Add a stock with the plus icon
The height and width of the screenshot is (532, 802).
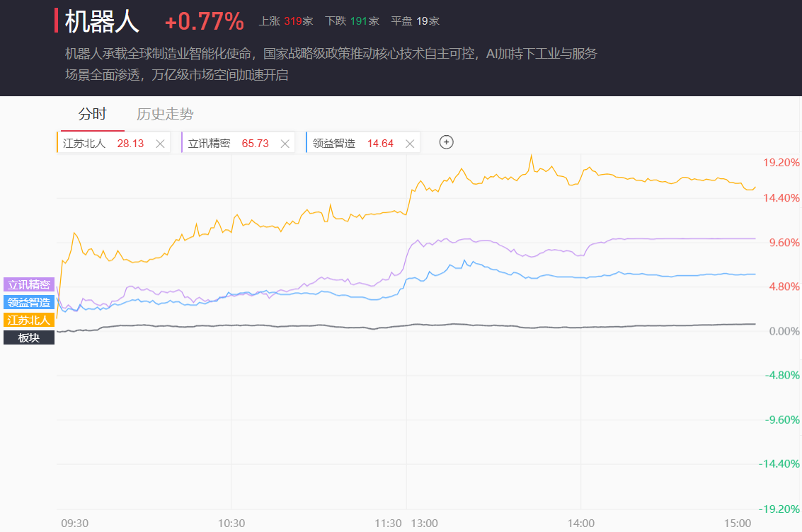click(446, 142)
